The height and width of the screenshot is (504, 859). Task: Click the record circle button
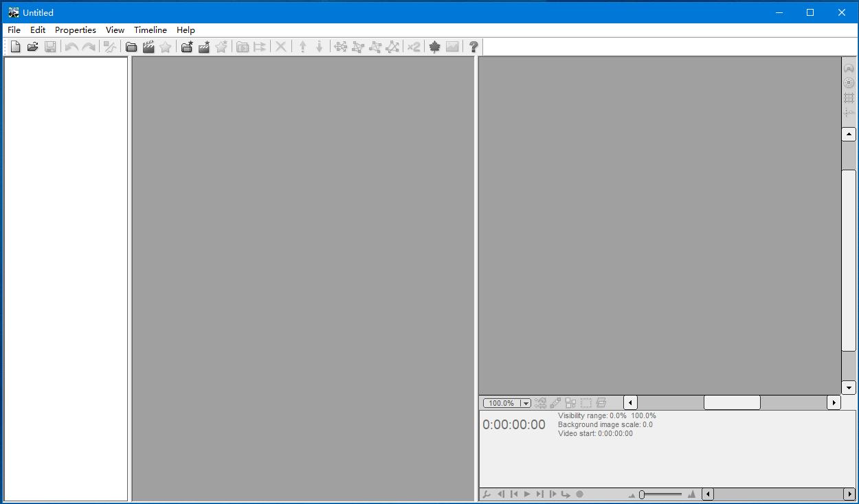tap(579, 494)
